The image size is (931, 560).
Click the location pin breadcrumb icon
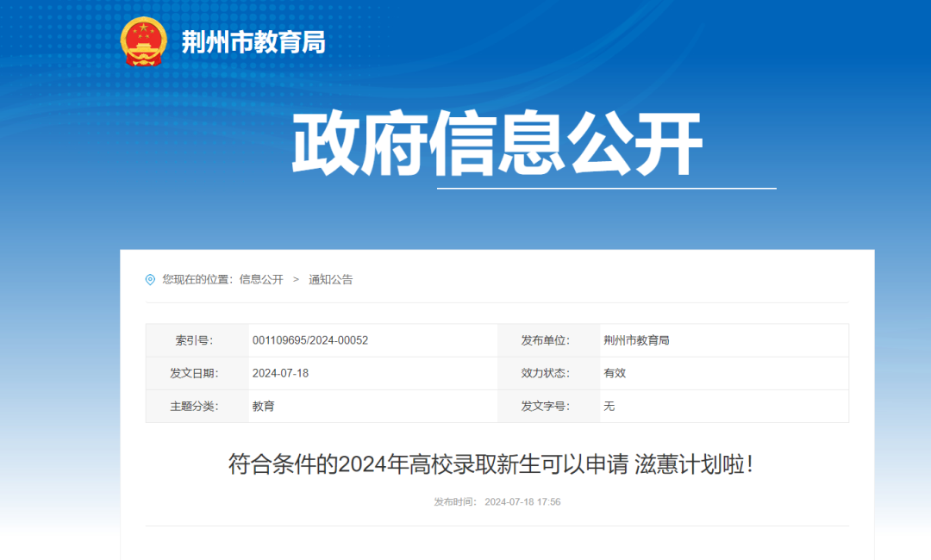[148, 279]
